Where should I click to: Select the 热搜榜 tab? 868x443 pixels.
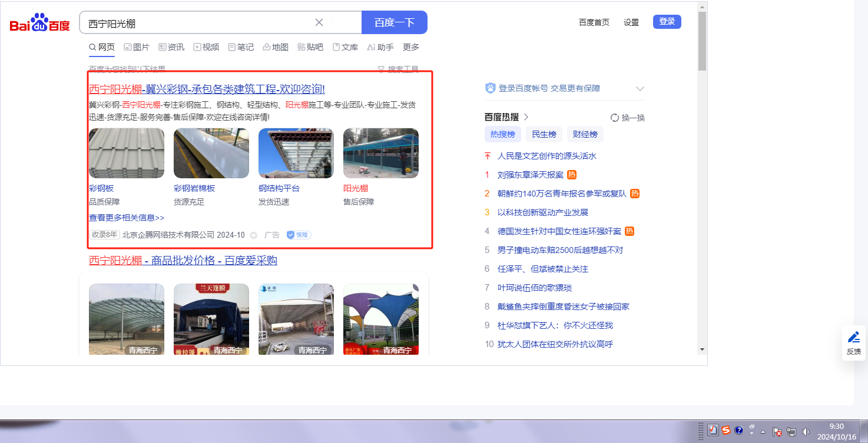point(503,134)
